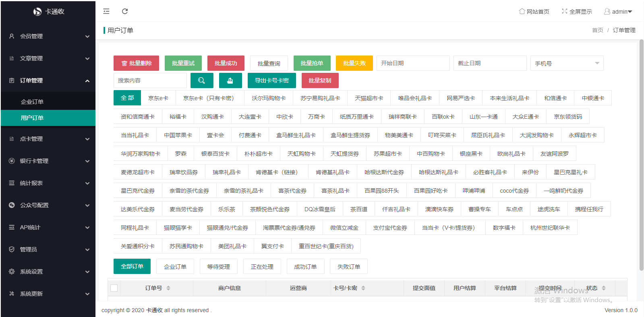Click the 全屏显示 fullscreen icon

pos(564,11)
